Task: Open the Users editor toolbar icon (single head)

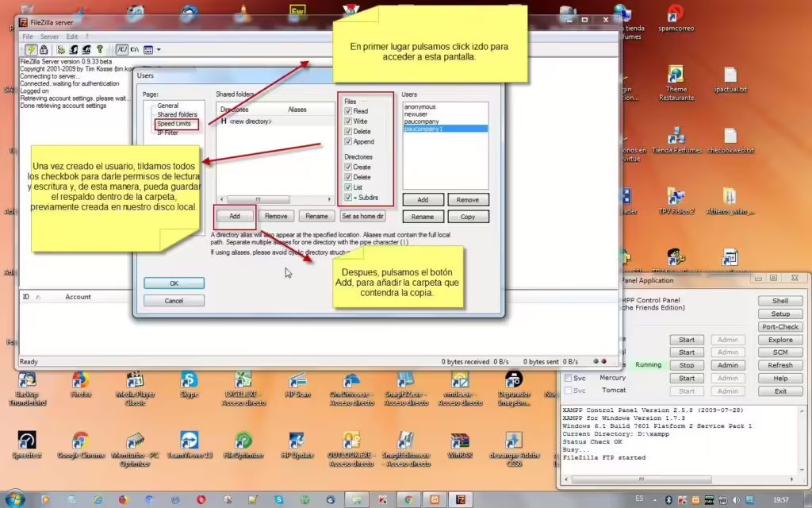Action: (x=74, y=50)
